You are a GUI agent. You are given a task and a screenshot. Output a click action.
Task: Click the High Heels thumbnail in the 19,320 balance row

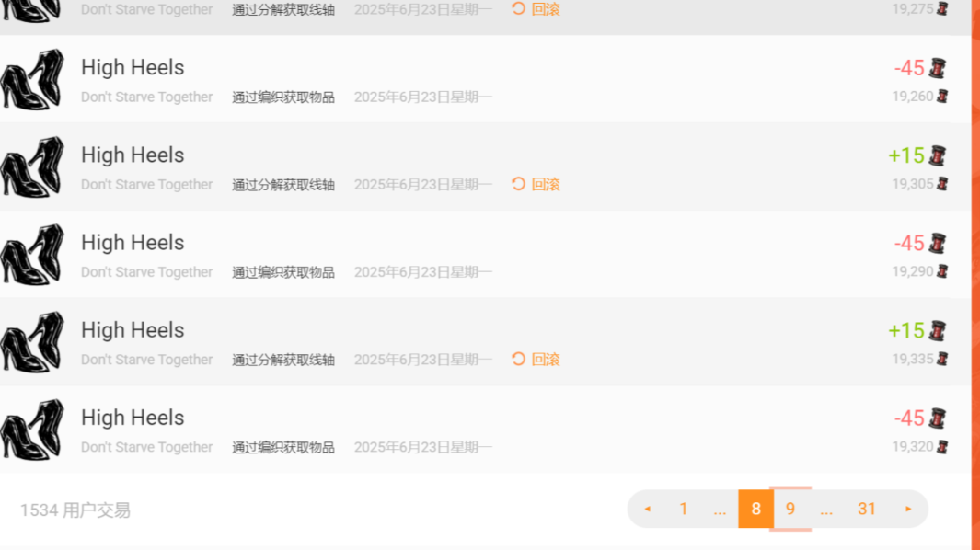[32, 430]
